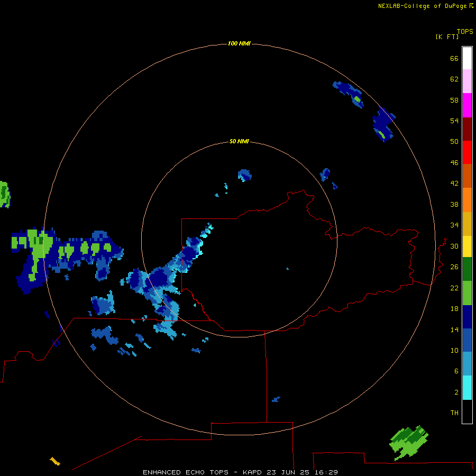Screen dimensions: 476x476
Task: Click the 10 legend value
Action: pos(454,350)
